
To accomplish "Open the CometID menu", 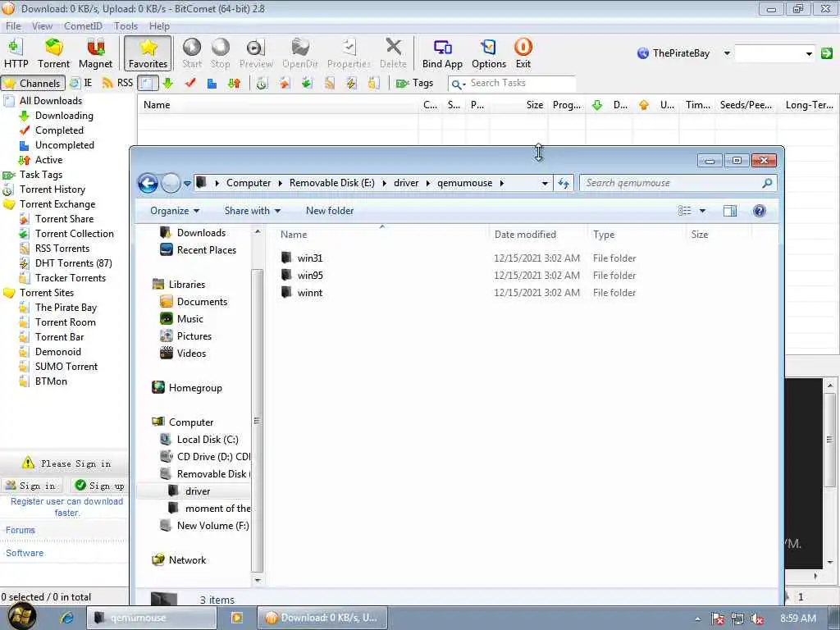I will [83, 25].
